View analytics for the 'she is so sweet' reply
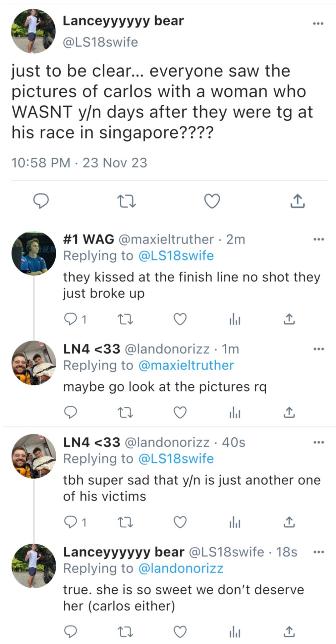The width and height of the screenshot is (336, 644). point(235,633)
